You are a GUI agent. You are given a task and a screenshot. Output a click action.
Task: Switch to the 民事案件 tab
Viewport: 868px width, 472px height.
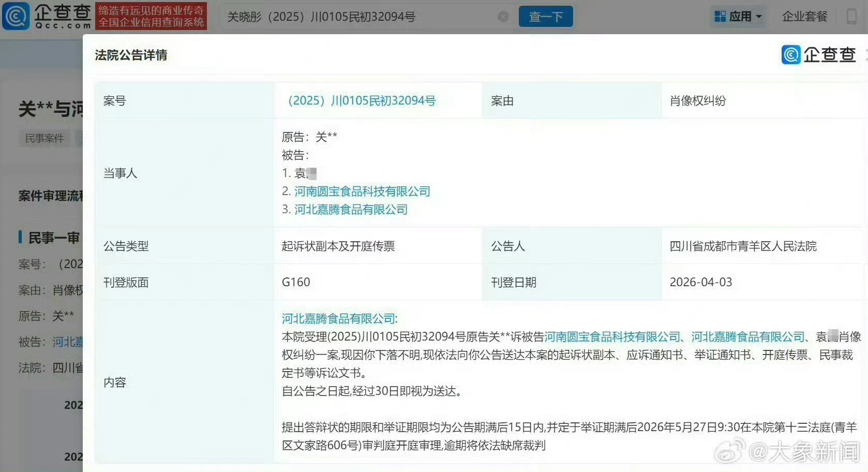click(44, 138)
